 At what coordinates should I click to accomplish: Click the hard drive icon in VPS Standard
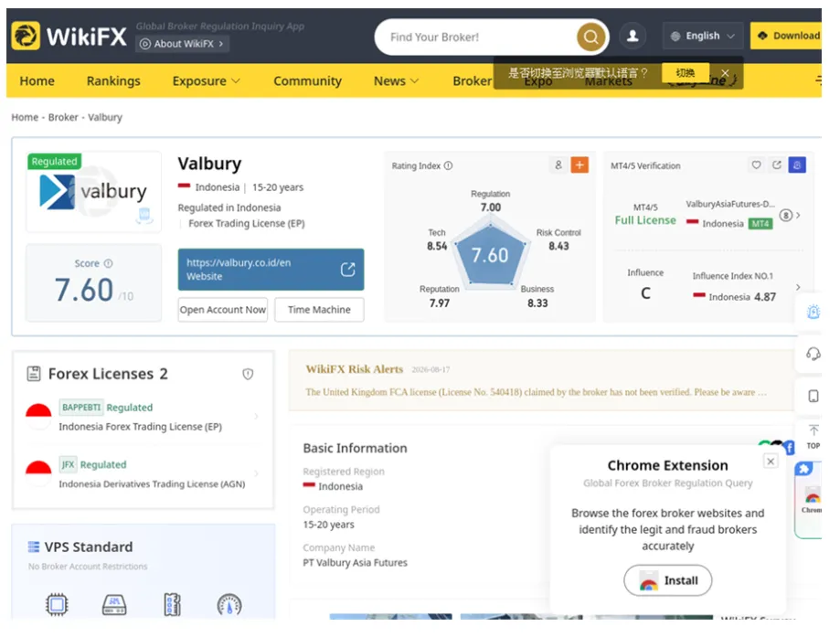[114, 605]
